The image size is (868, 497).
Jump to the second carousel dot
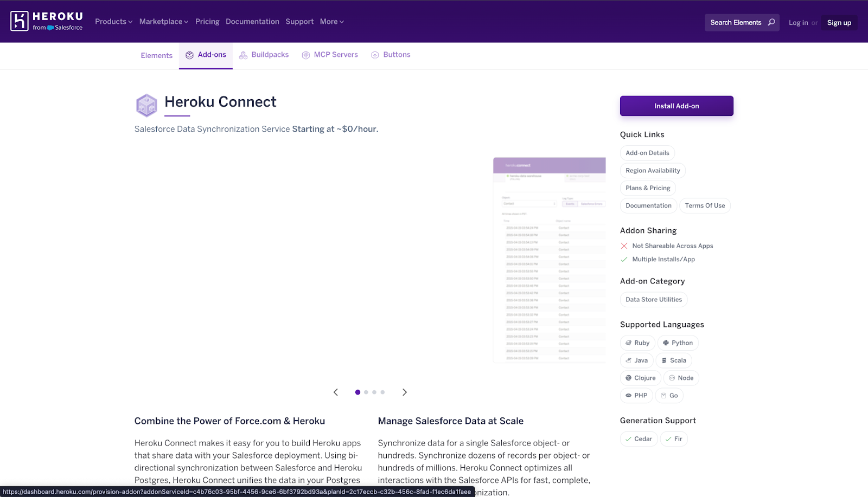tap(366, 392)
